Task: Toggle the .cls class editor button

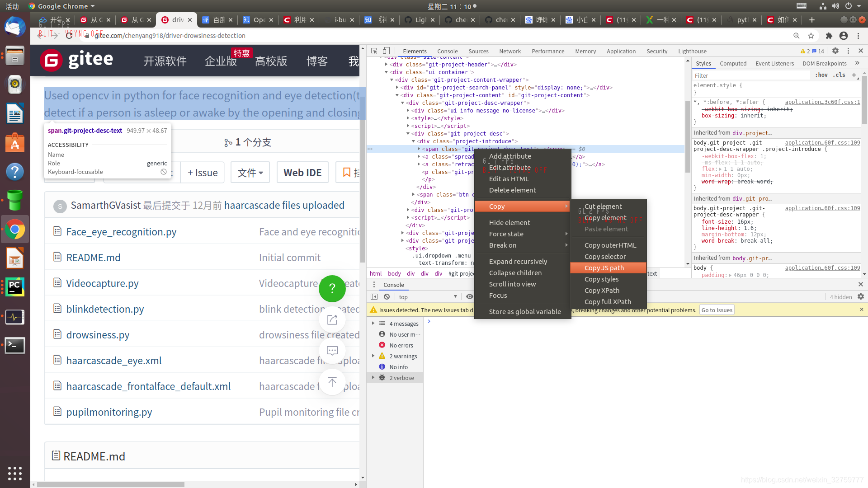Action: tap(840, 75)
